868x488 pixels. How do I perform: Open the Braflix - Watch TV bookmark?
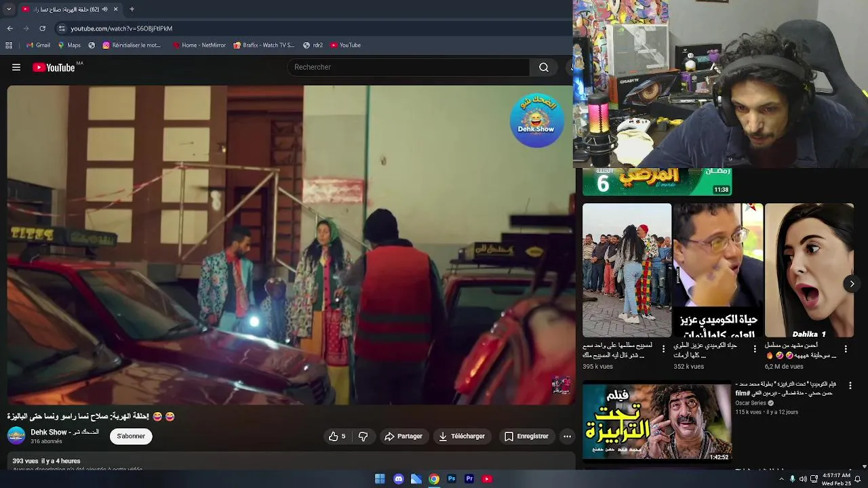click(264, 45)
